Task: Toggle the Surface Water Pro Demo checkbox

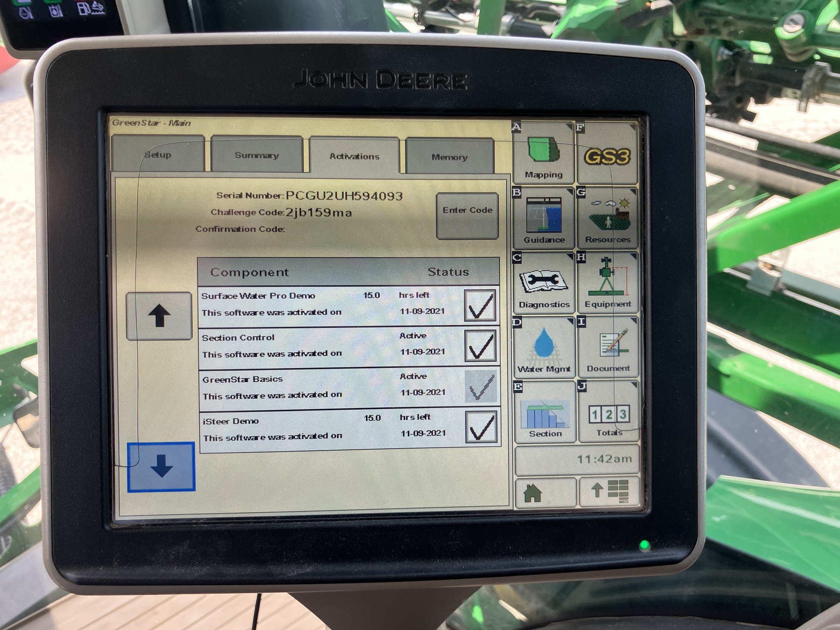Action: 480,306
